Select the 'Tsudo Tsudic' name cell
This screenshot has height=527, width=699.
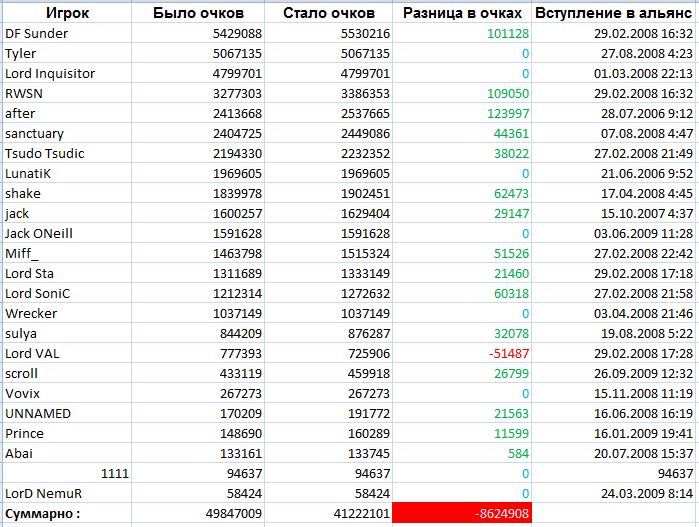(67, 153)
